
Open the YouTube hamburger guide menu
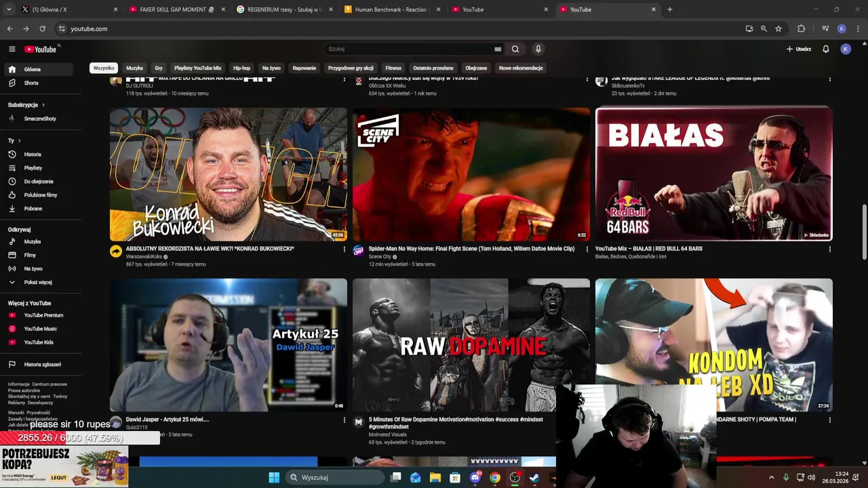[x=12, y=49]
